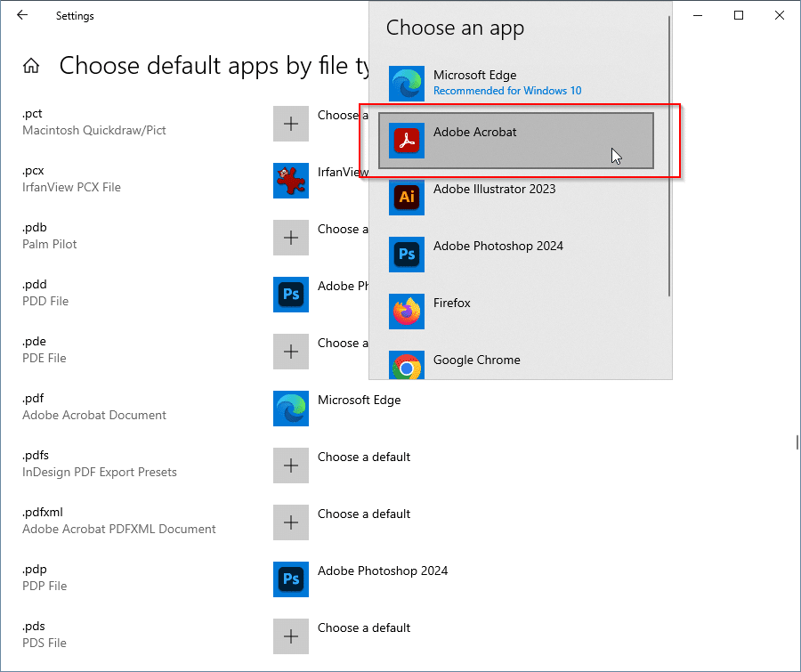Select the Adobe Illustrator 2023 icon
The height and width of the screenshot is (672, 801).
pos(406,198)
